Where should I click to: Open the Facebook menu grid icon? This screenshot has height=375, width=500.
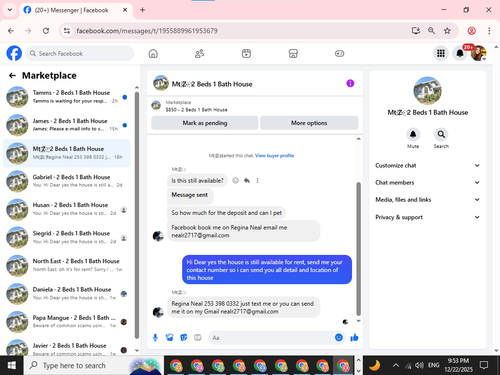tap(441, 53)
